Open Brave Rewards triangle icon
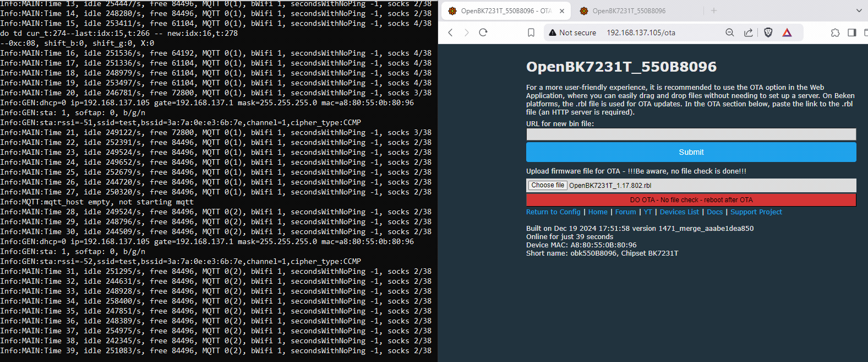 click(x=787, y=33)
